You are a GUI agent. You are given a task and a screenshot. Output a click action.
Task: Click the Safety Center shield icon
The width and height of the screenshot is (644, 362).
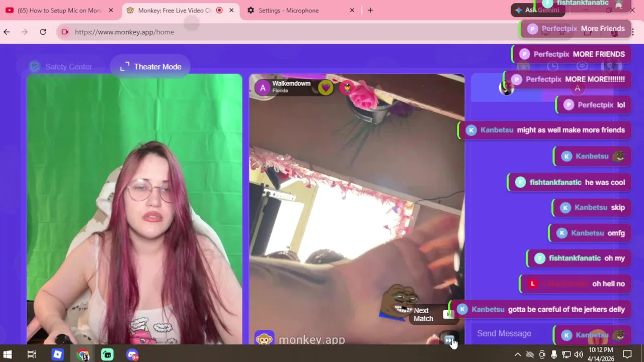(x=34, y=66)
